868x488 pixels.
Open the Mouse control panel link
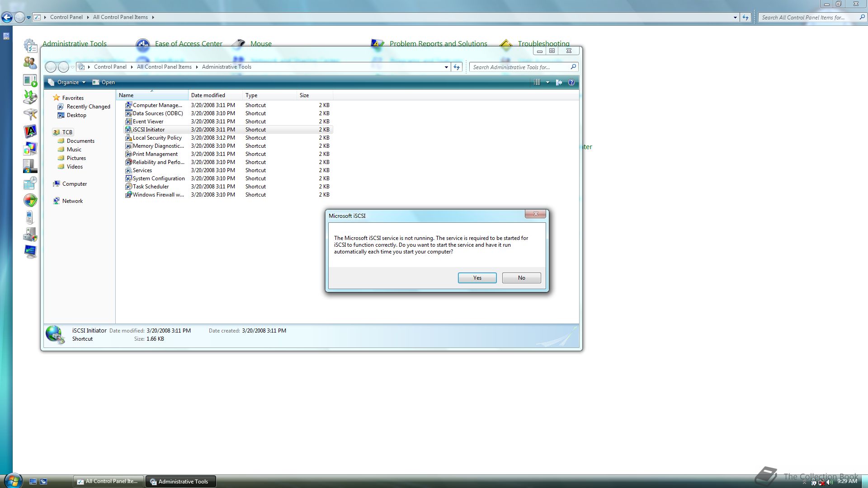(261, 44)
